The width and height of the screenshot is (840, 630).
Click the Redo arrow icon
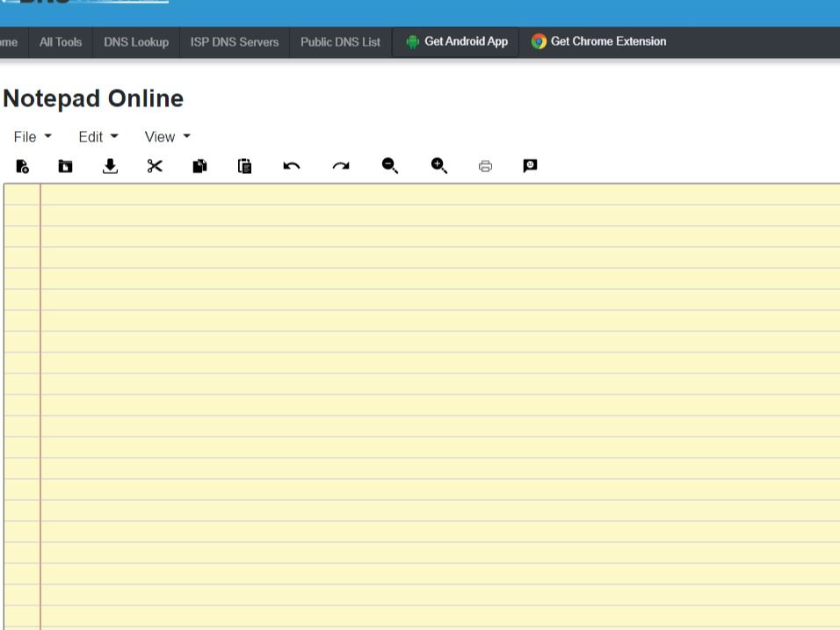(x=341, y=166)
